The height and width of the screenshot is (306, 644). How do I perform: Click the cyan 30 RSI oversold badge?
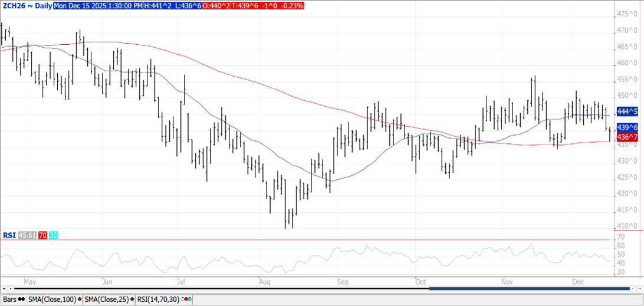click(52, 235)
